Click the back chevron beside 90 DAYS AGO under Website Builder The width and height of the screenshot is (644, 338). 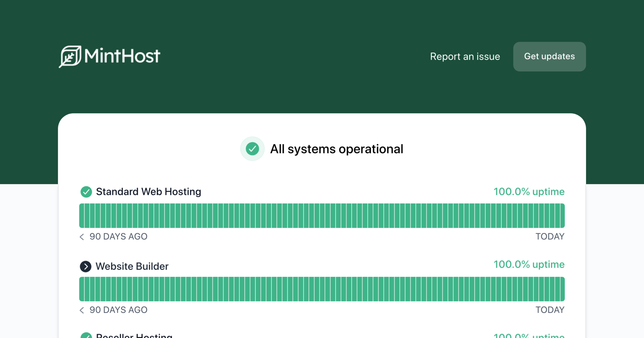click(x=82, y=310)
